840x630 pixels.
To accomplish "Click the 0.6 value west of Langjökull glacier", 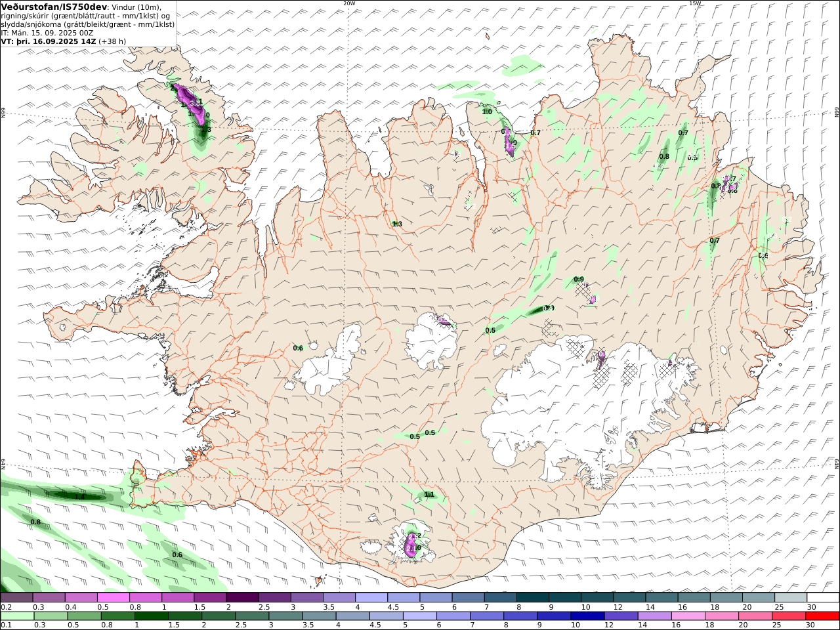I will [x=298, y=348].
